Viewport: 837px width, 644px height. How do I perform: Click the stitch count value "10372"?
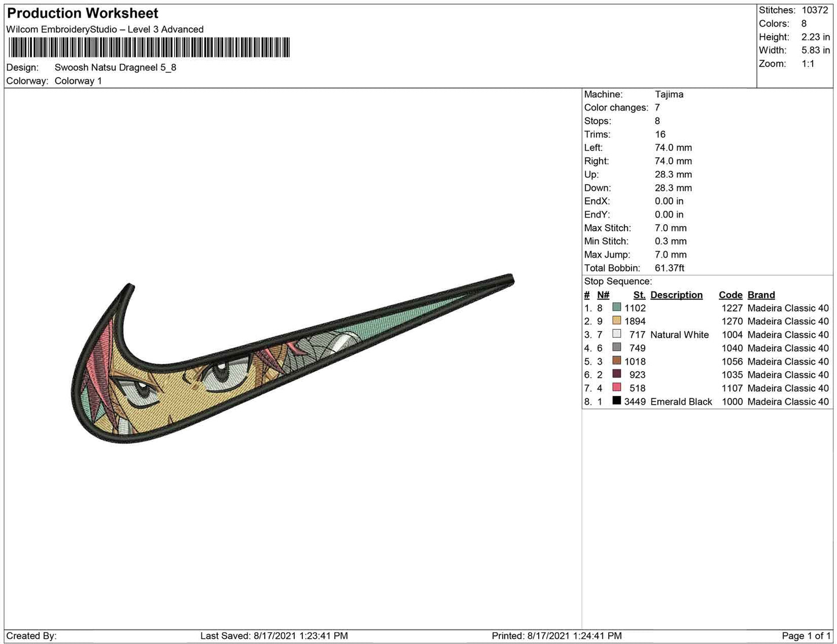pos(815,10)
